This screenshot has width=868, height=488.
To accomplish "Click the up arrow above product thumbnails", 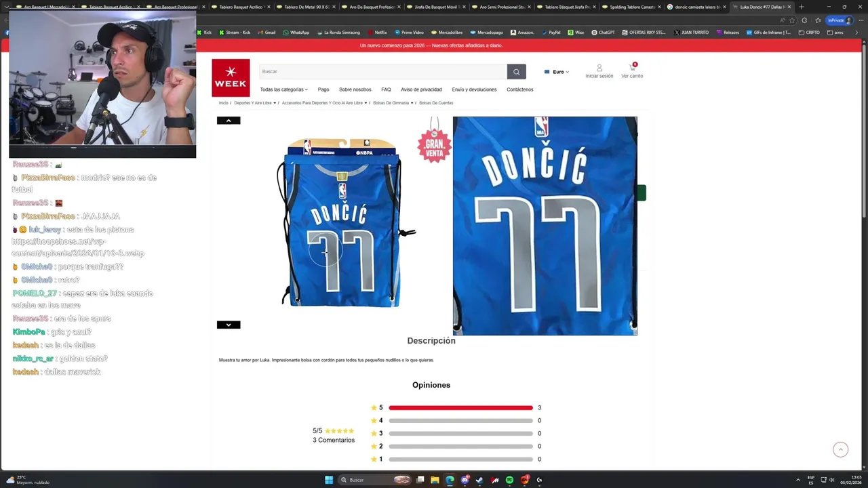I will click(x=229, y=121).
